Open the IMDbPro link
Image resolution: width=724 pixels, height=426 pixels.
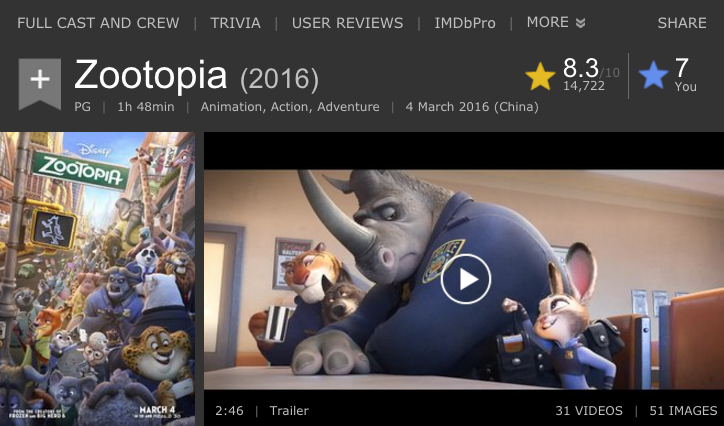pos(465,23)
